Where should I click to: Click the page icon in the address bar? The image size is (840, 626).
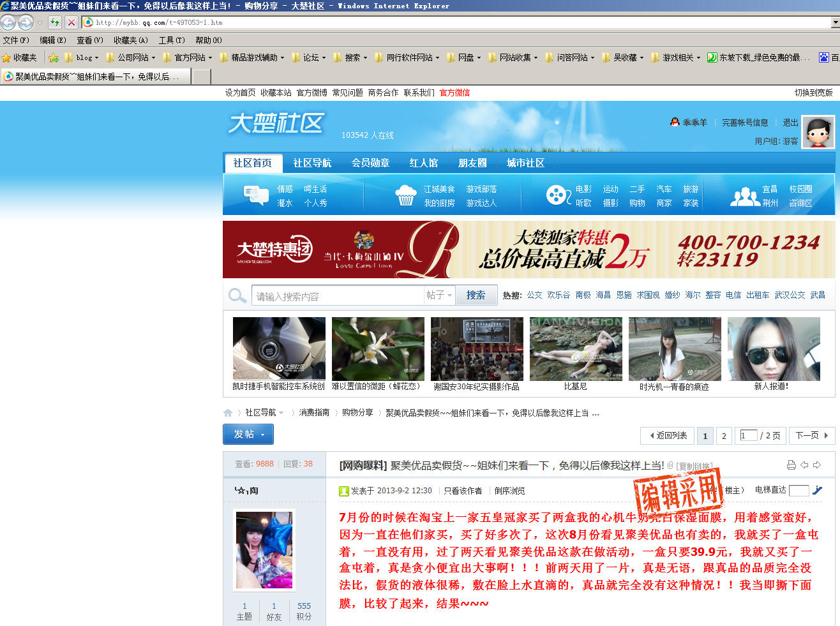tap(88, 22)
